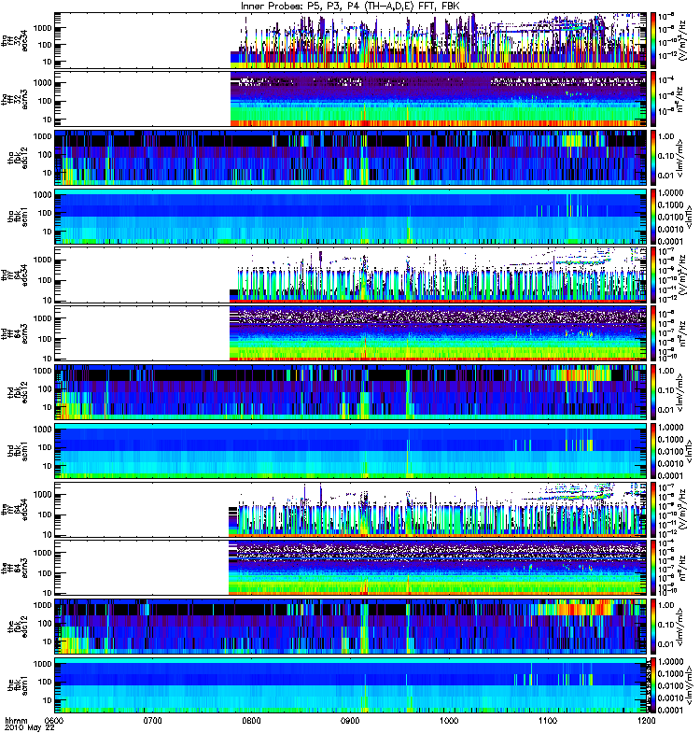Click the '2010 May 22' date label

coord(30,728)
